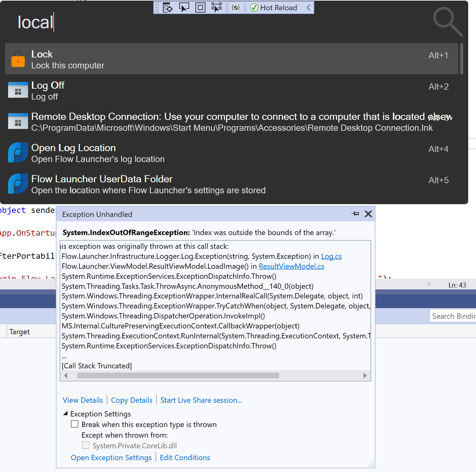Open the ResultViewModel.cs source link
Screen dimensions: 476x472
pyautogui.click(x=292, y=266)
